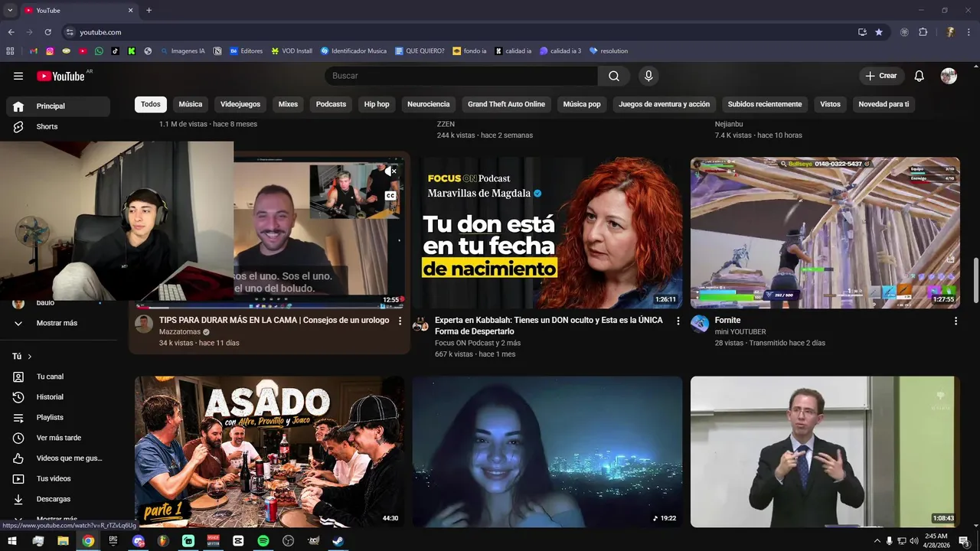Viewport: 980px width, 551px height.
Task: Select Subidos recientemente chip
Action: tap(765, 104)
